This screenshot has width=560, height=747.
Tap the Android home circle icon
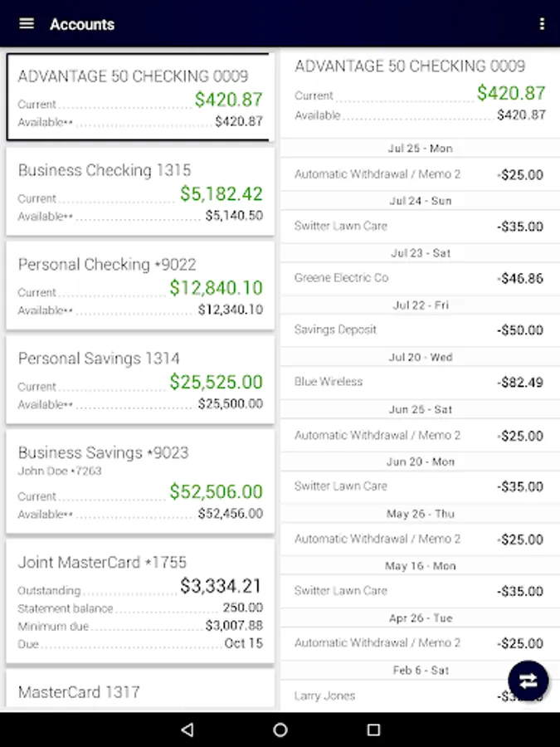pyautogui.click(x=280, y=730)
